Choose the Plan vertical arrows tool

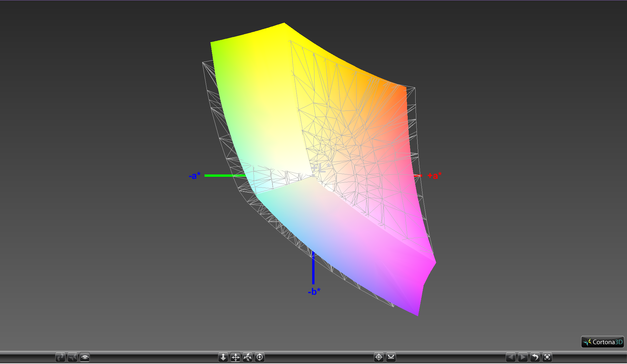(x=223, y=357)
